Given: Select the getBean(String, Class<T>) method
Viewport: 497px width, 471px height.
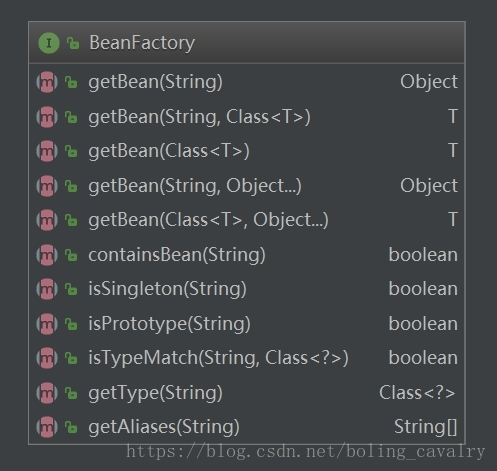Looking at the screenshot, I should [x=247, y=117].
